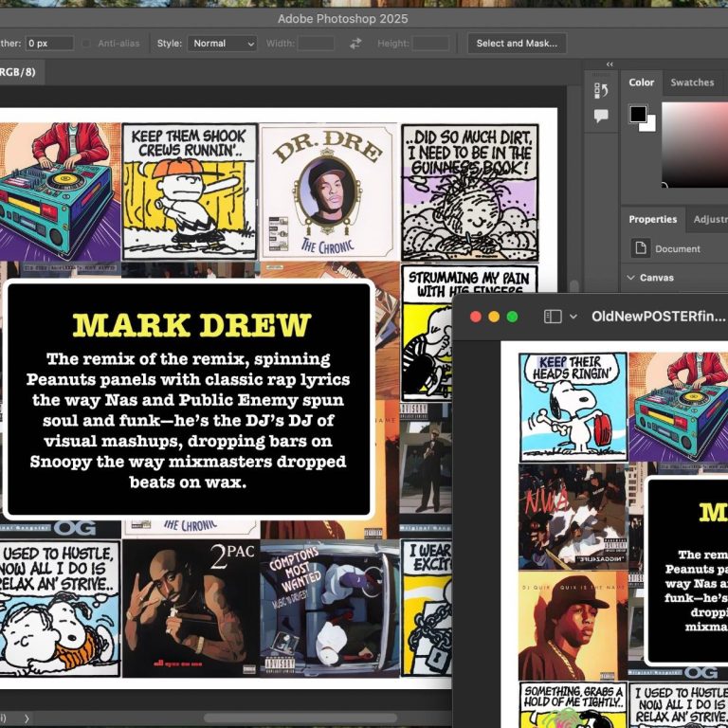
Task: Click the 'Keep their heads ringin'' Snoopy panel
Action: [x=573, y=408]
